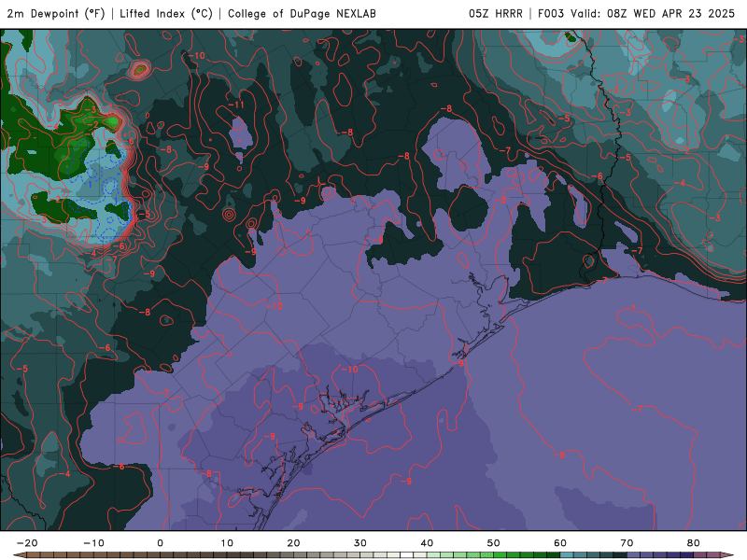Image resolution: width=747 pixels, height=560 pixels.
Task: Click the "Lifted Index (°C)" title text
Action: (x=166, y=13)
